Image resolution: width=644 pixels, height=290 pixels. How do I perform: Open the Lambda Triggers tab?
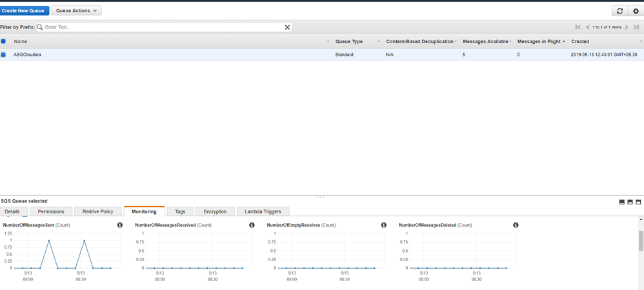pos(263,211)
